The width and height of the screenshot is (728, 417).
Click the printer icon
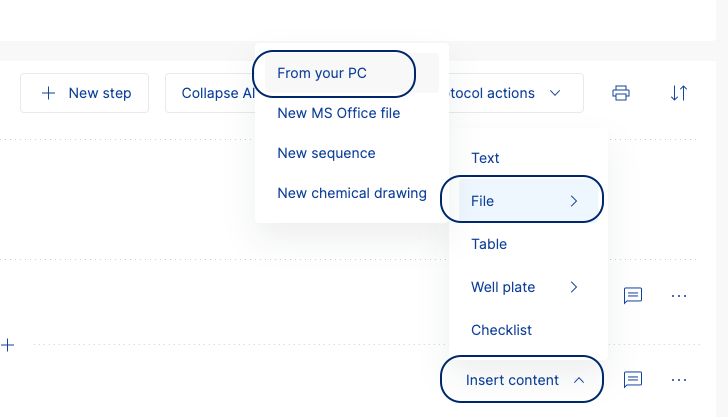point(621,93)
